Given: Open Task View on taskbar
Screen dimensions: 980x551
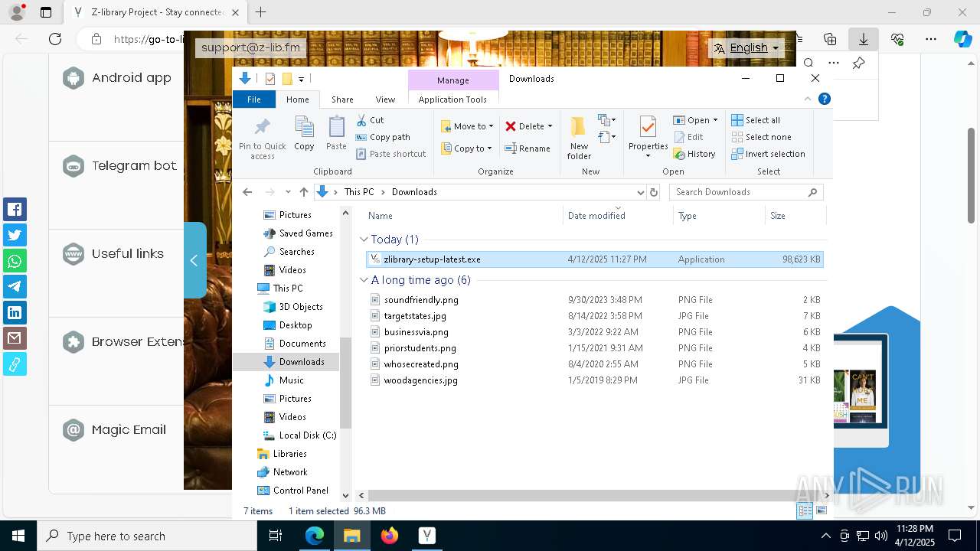Looking at the screenshot, I should point(276,536).
